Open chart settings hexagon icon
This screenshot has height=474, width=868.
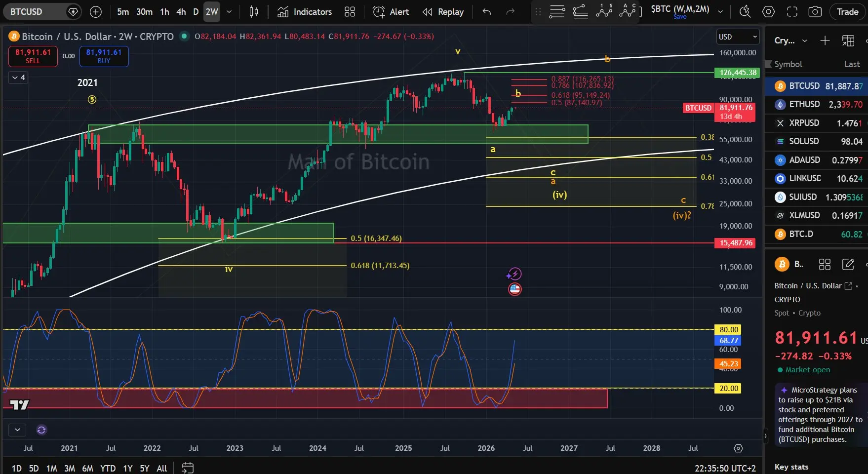pos(769,12)
